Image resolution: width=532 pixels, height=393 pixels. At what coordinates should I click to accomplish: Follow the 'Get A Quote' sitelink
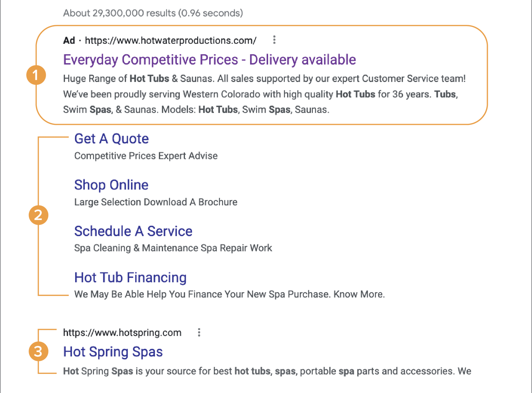[x=111, y=139]
